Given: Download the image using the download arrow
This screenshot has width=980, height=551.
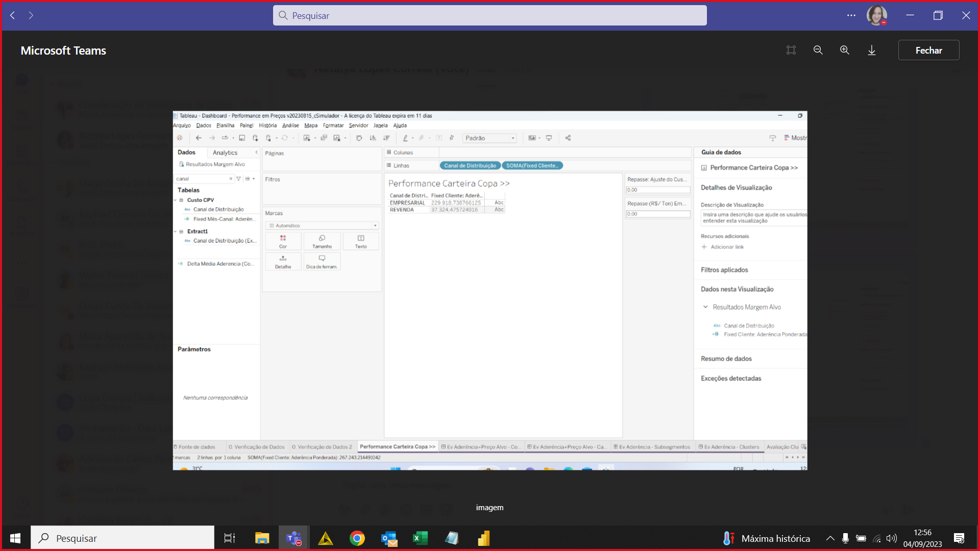Looking at the screenshot, I should click(872, 50).
